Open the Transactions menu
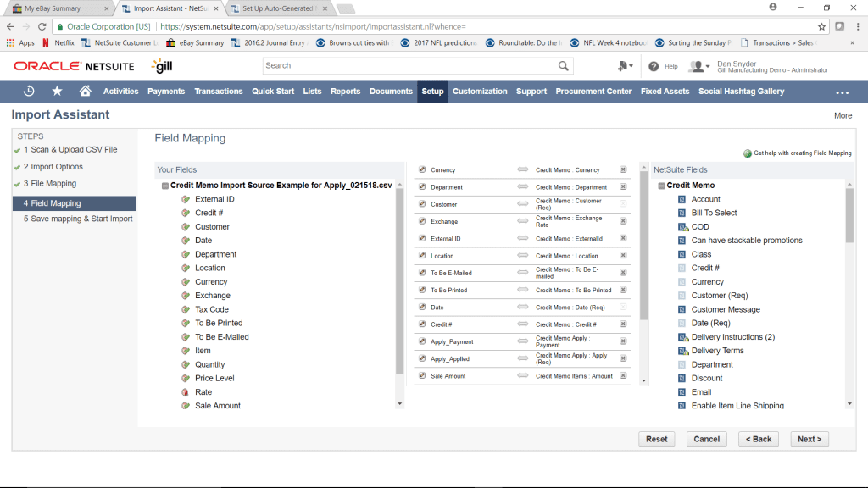Screen dimensions: 868x488 (218, 91)
